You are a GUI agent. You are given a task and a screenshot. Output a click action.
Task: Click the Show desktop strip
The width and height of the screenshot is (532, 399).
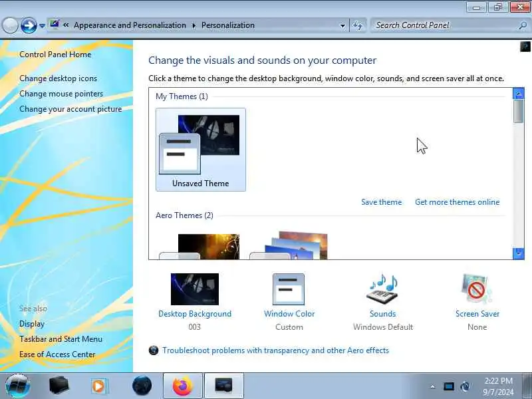tap(527, 386)
